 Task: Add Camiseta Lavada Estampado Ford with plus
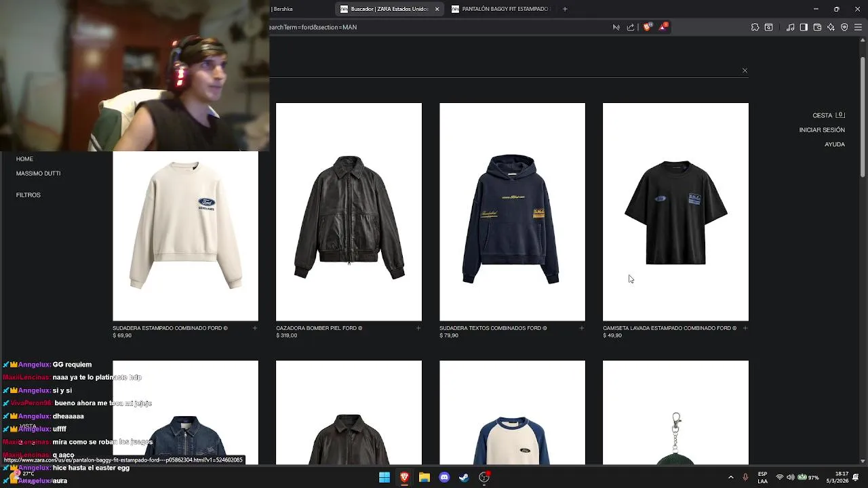(745, 328)
